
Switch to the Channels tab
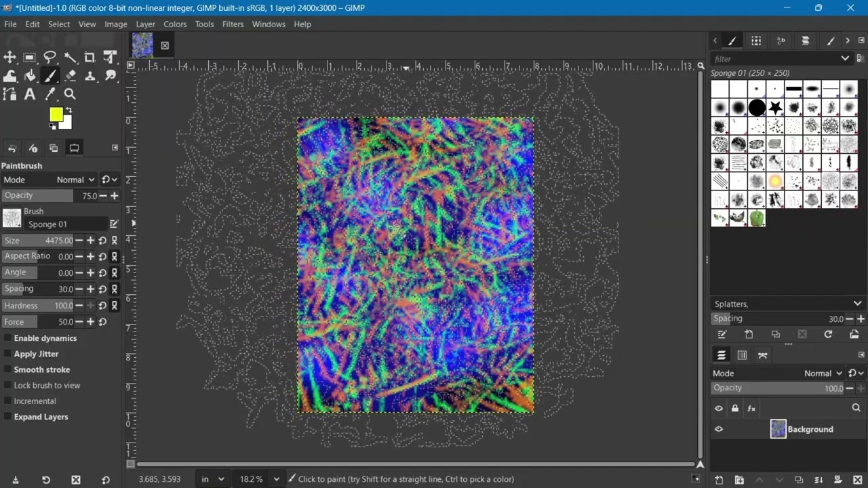[x=742, y=355]
